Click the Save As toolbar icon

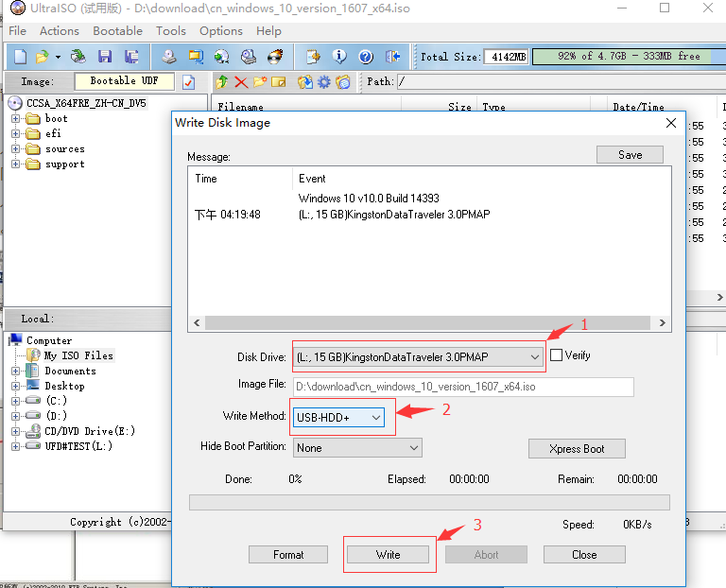point(131,57)
